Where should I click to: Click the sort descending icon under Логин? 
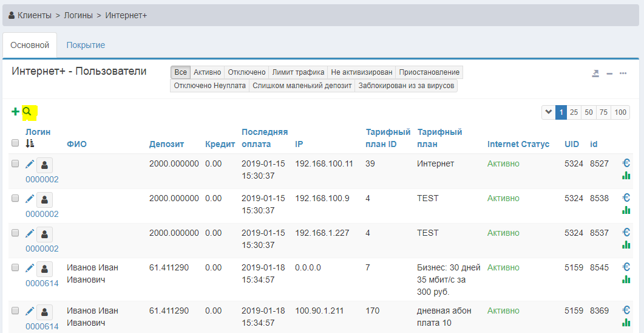pos(30,143)
